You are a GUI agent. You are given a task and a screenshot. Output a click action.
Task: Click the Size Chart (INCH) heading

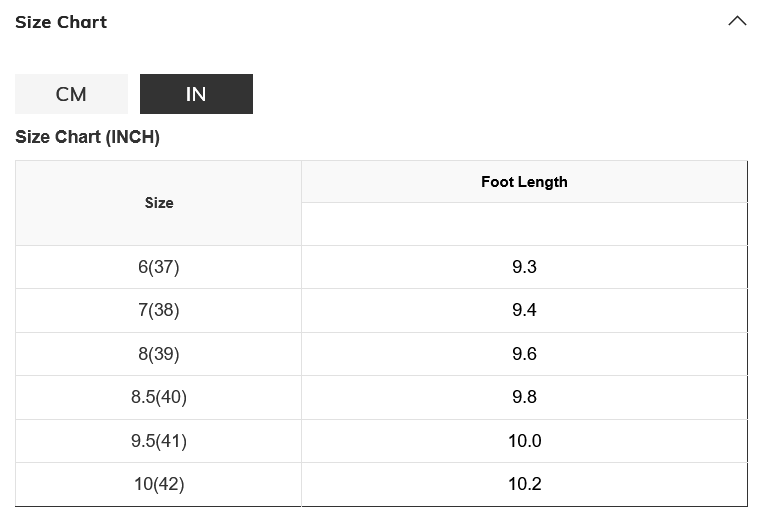coord(87,137)
